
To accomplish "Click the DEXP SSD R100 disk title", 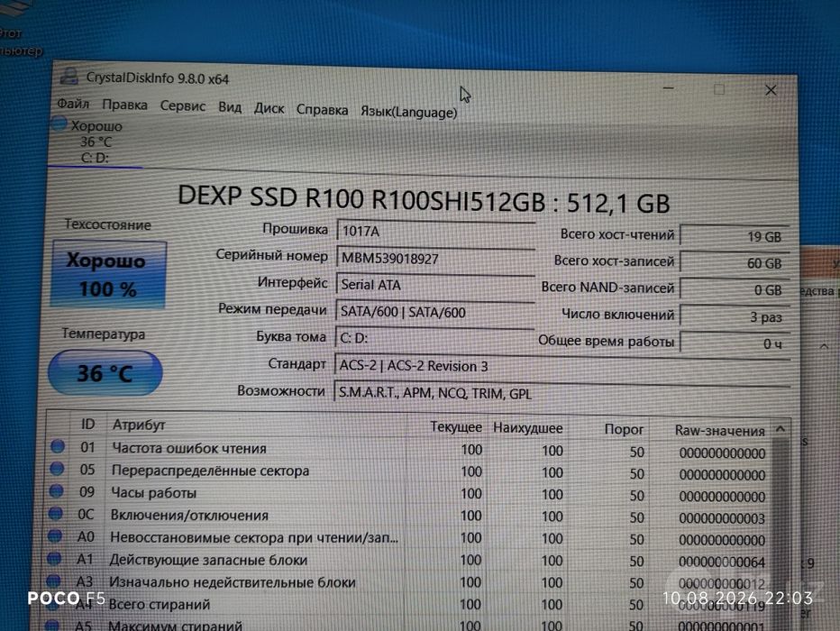I will click(x=424, y=199).
